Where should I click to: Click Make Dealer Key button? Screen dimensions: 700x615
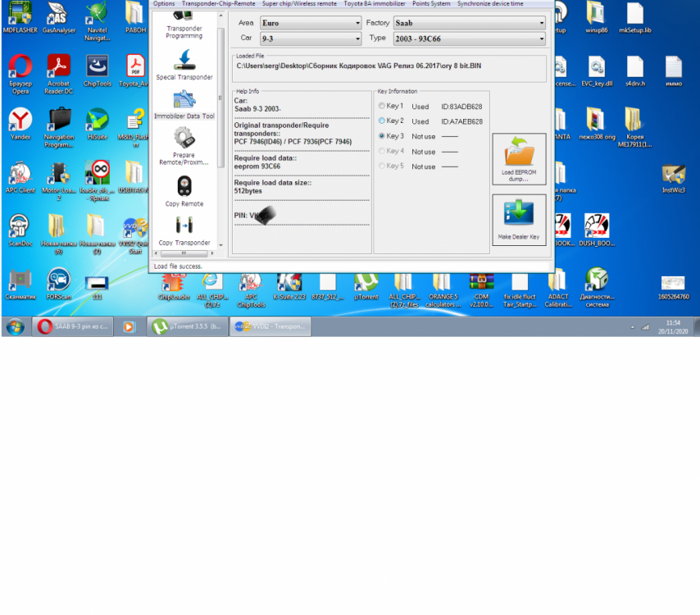tap(519, 220)
